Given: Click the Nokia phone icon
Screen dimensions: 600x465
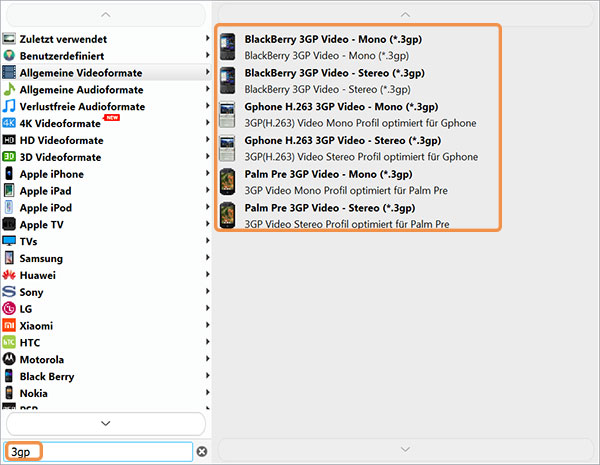Looking at the screenshot, I should 9,393.
